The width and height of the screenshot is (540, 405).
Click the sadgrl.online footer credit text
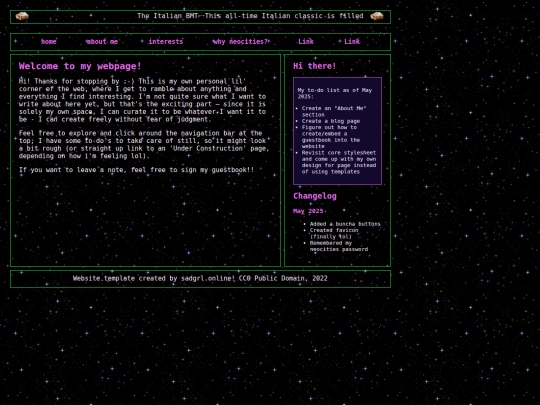point(200,278)
